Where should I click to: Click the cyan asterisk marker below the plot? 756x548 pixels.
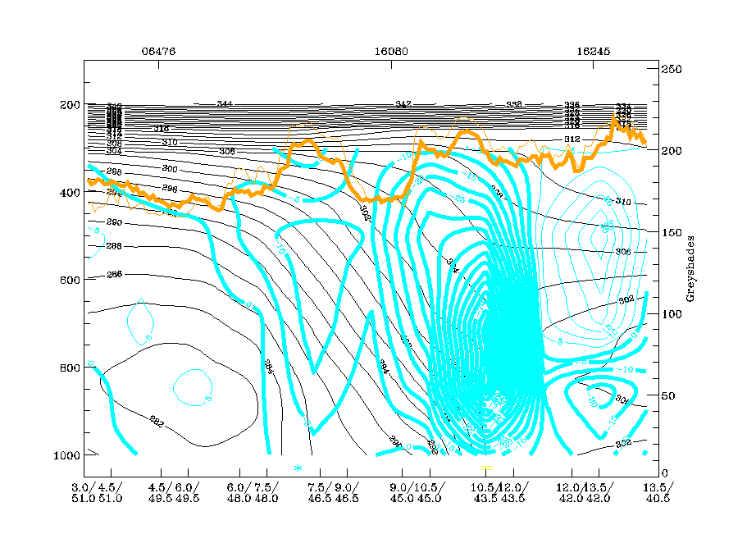click(298, 468)
